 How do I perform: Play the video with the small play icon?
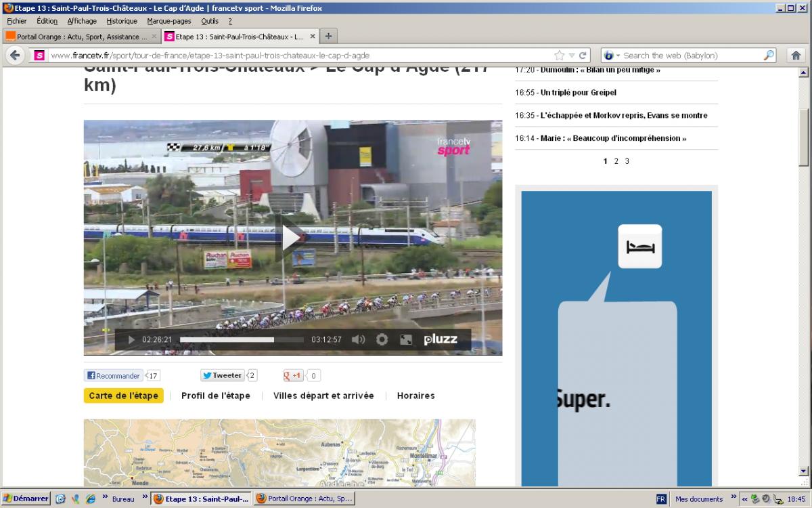pyautogui.click(x=132, y=340)
